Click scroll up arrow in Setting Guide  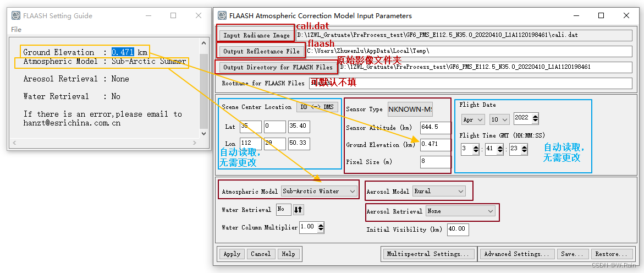click(x=203, y=43)
